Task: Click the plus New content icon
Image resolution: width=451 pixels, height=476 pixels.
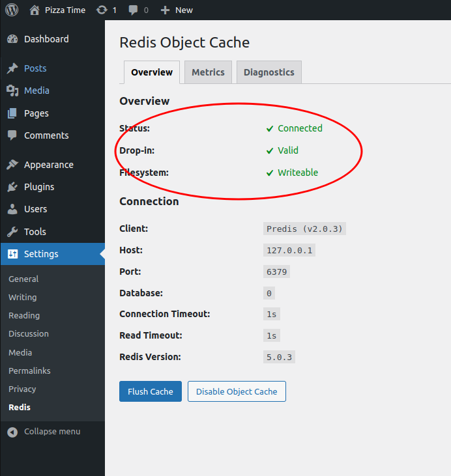Action: pyautogui.click(x=165, y=10)
